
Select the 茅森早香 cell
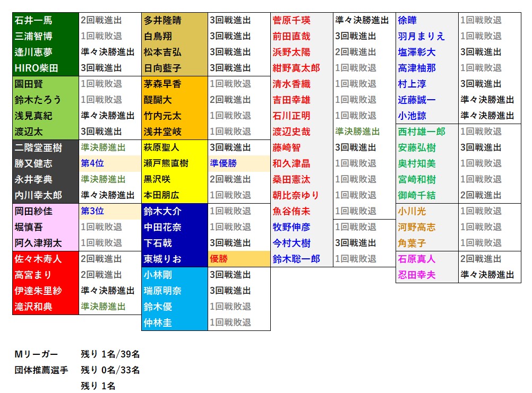click(174, 84)
